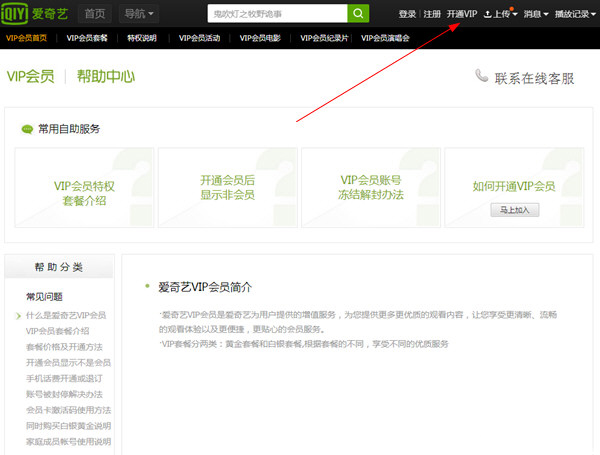
Task: Open the VIP会员账号冻结解封办法 card
Action: 371,188
